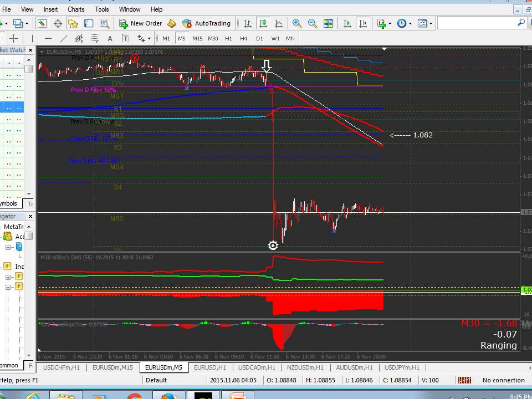
Task: Switch timeframe to M30
Action: 213,38
